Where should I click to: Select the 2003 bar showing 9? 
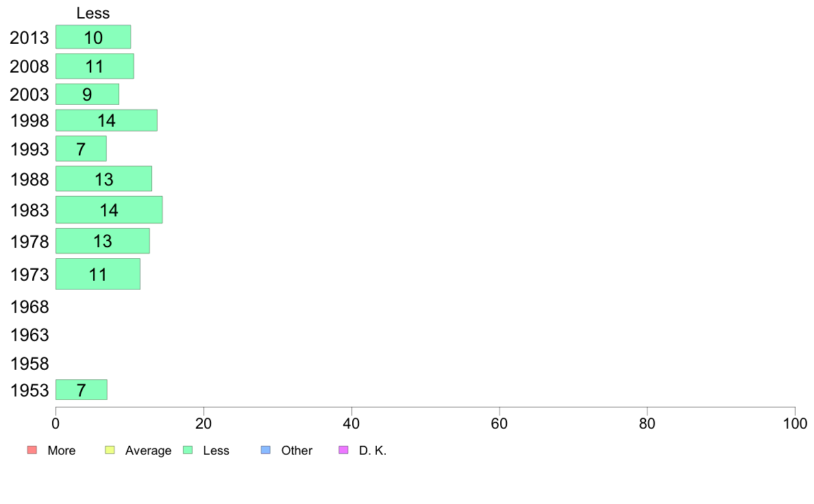[x=87, y=94]
